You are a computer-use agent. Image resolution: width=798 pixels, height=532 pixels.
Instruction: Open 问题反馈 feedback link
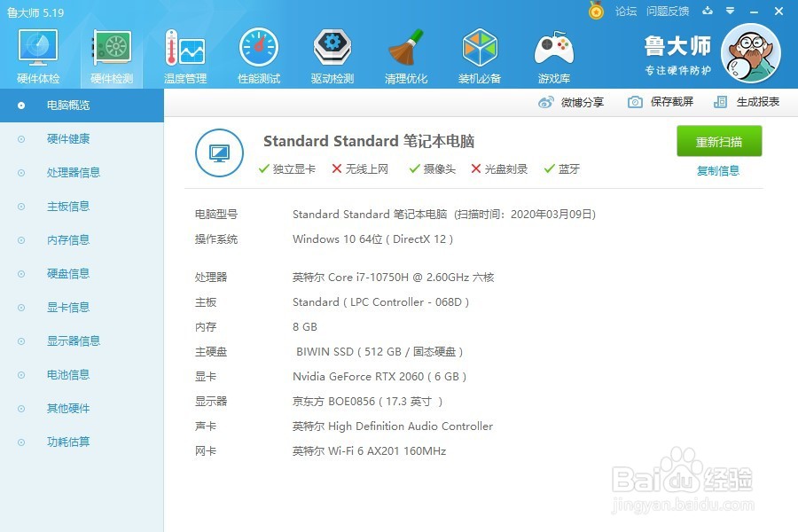click(667, 12)
